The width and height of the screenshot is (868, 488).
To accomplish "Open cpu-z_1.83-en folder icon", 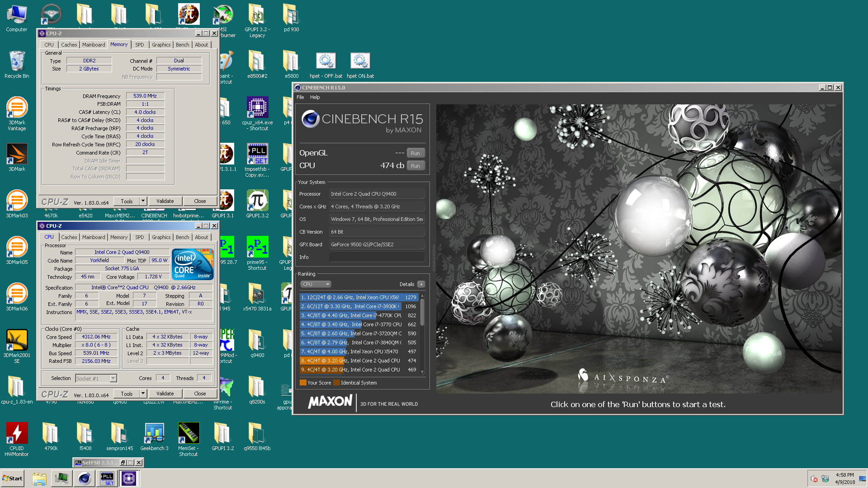I will pyautogui.click(x=17, y=390).
